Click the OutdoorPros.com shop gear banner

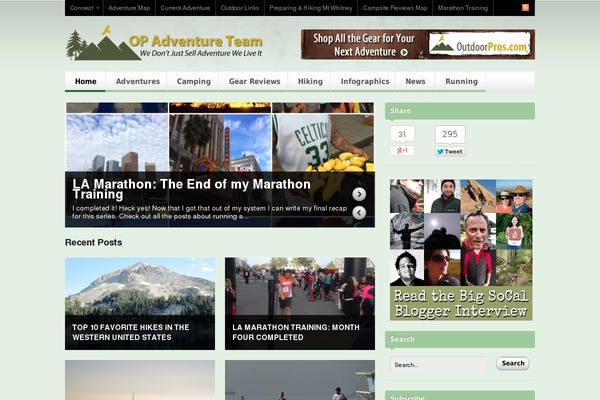[418, 44]
